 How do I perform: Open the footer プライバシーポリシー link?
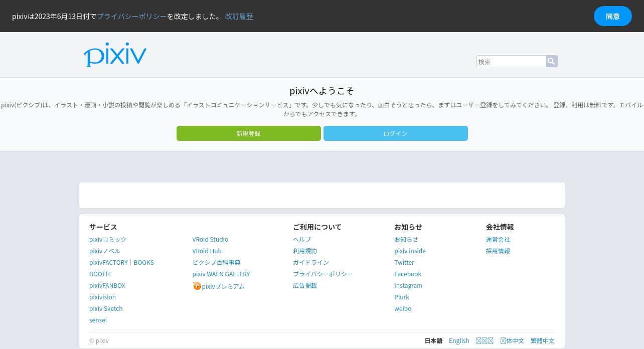[x=323, y=274]
